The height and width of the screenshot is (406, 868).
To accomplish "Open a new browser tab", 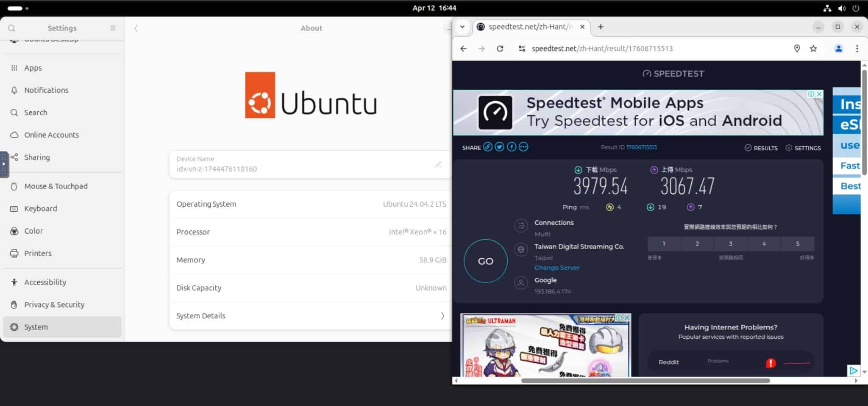I will pyautogui.click(x=601, y=27).
